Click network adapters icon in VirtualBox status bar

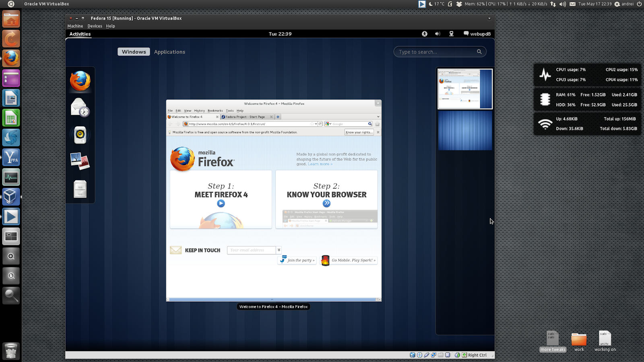433,355
